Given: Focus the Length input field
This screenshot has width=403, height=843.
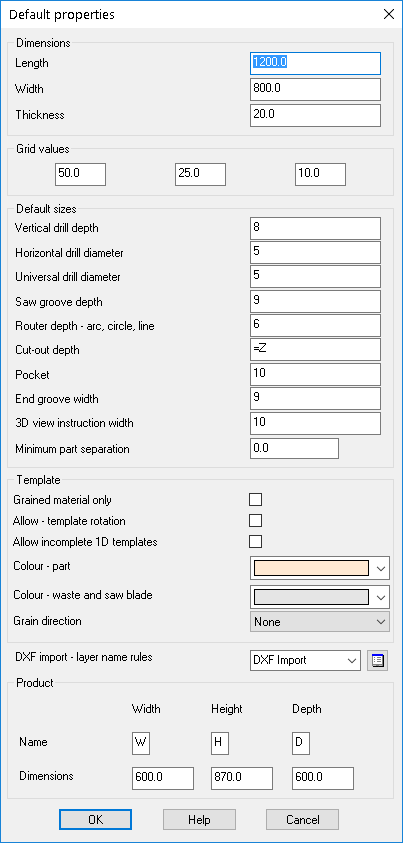Looking at the screenshot, I should pos(315,63).
